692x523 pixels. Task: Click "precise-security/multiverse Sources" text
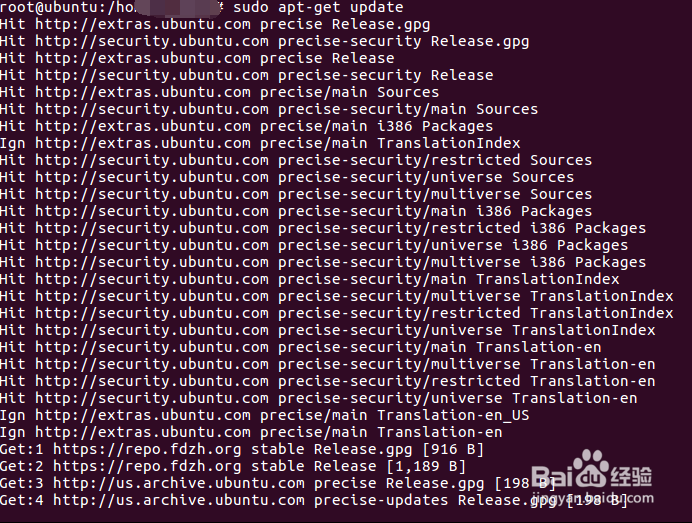point(435,194)
